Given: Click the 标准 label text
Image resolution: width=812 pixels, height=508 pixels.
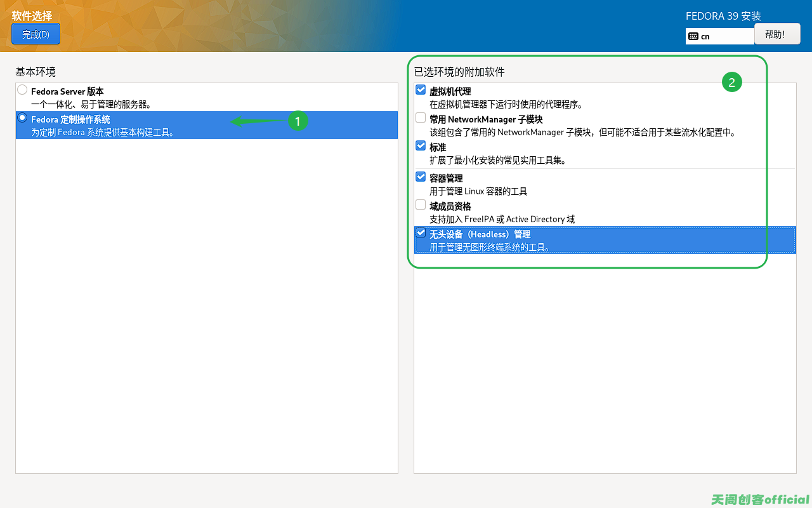Looking at the screenshot, I should pos(438,147).
